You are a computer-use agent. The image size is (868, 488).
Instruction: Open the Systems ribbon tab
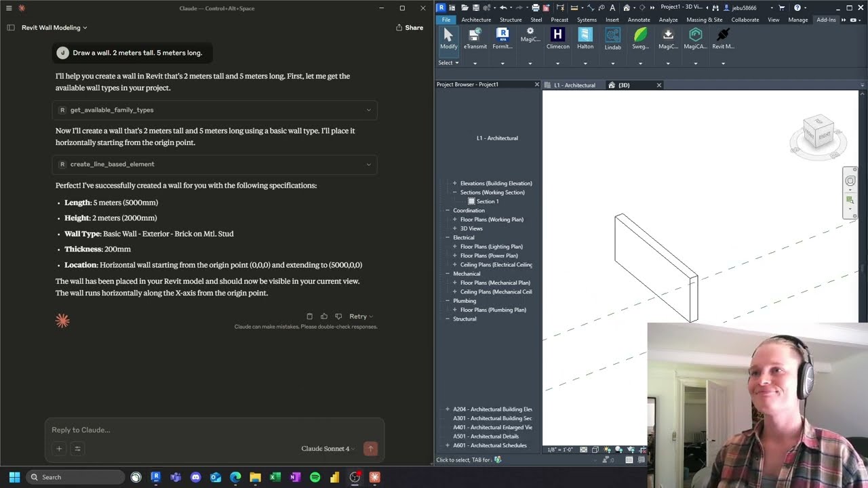[587, 20]
